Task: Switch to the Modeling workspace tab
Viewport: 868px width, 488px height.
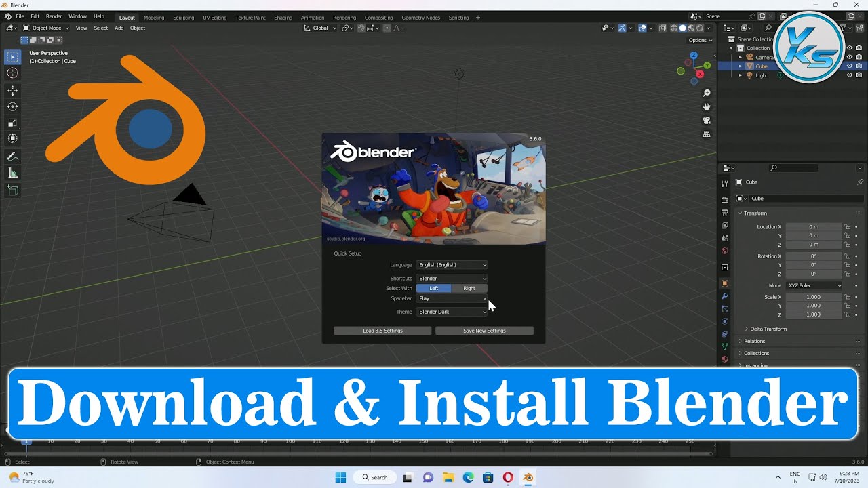Action: tap(154, 18)
